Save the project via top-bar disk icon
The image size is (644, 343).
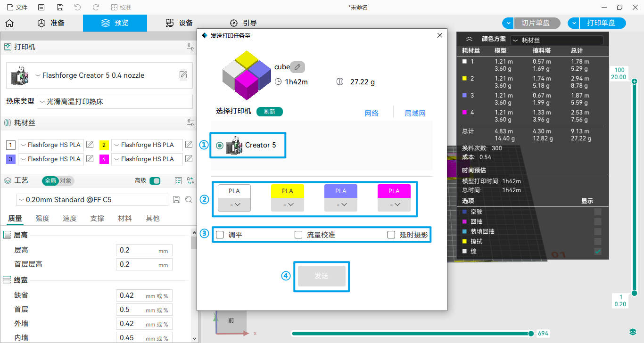[x=60, y=8]
